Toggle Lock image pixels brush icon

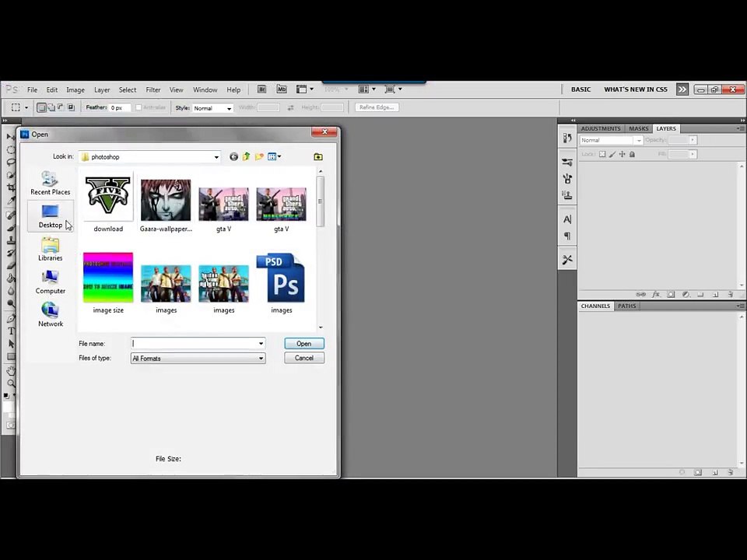612,154
